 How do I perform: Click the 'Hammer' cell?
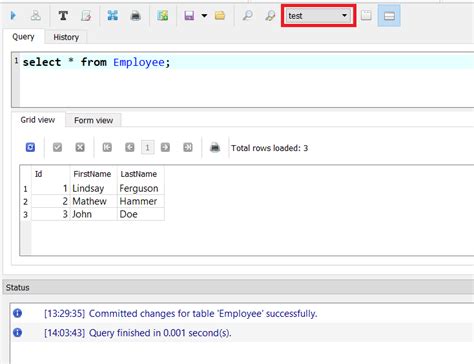coord(141,201)
